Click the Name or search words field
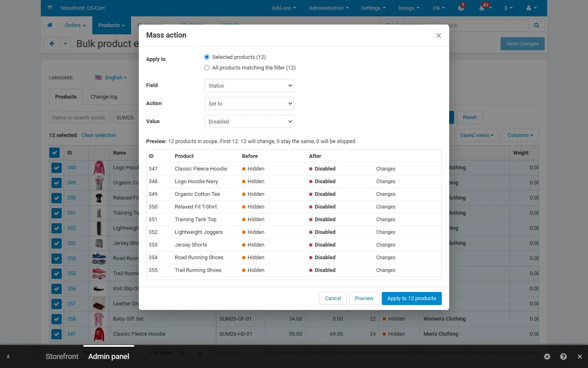Image resolution: width=588 pixels, height=368 pixels. click(79, 117)
